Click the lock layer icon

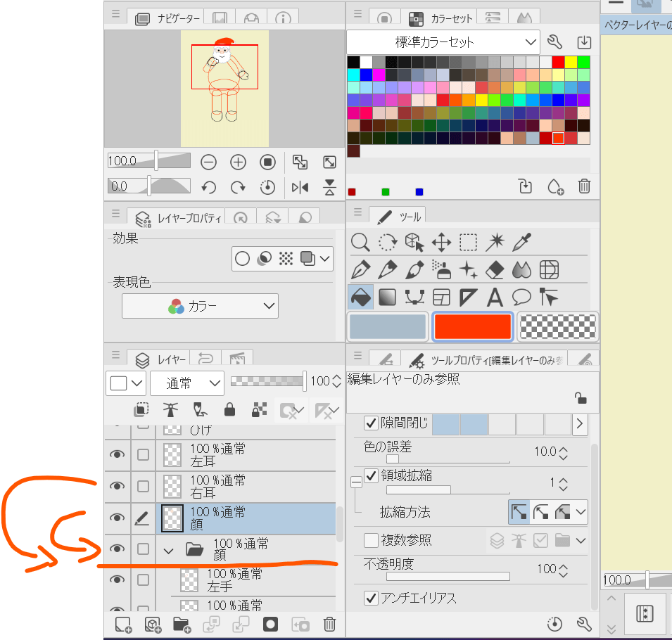[229, 410]
